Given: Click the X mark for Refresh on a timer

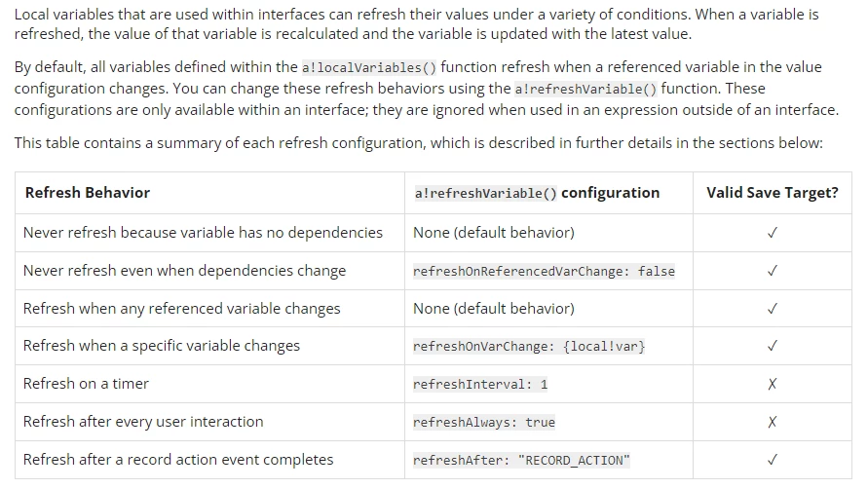Looking at the screenshot, I should (773, 384).
